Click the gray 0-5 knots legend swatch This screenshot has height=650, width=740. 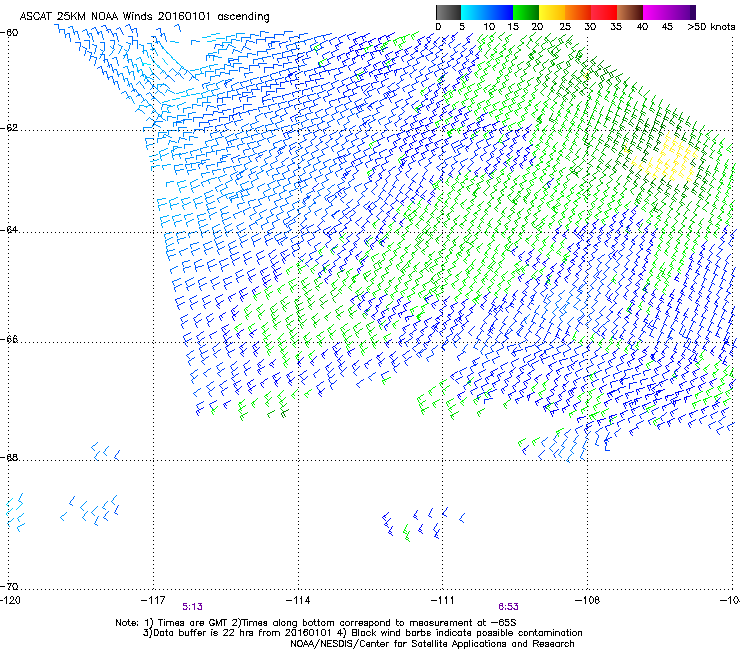pos(448,12)
